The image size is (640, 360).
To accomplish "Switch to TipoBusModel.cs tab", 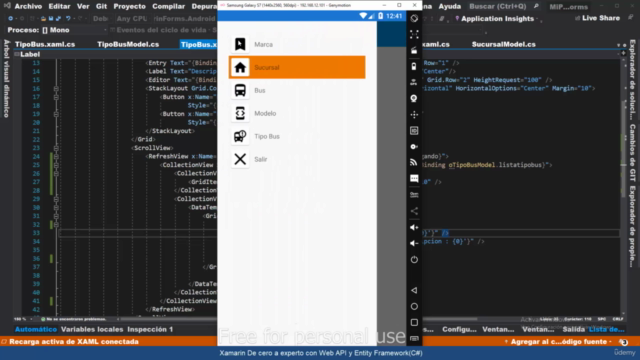I will (x=128, y=44).
